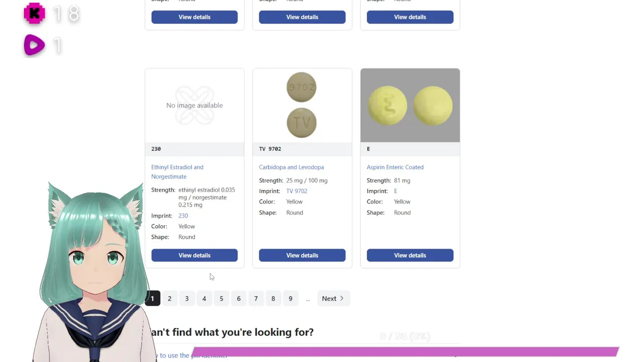Screen dimensions: 644x362
Task: Open the Aspirin Enteric Coated link
Action: 395,167
